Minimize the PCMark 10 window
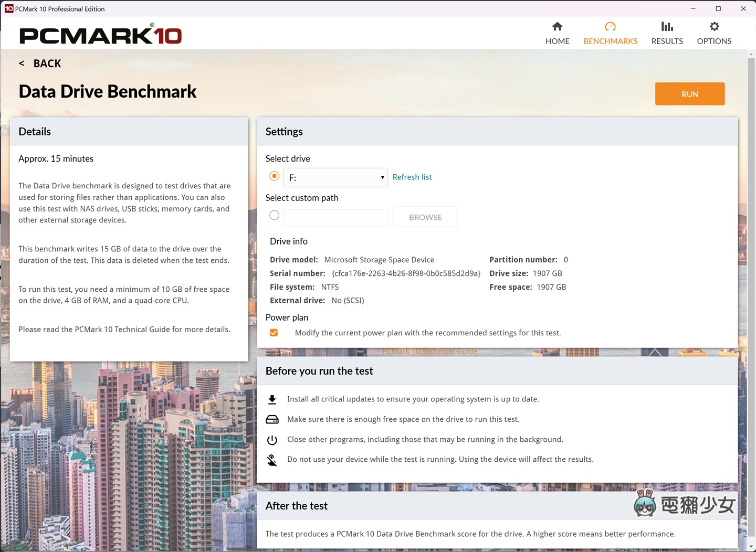The width and height of the screenshot is (756, 552). 693,8
